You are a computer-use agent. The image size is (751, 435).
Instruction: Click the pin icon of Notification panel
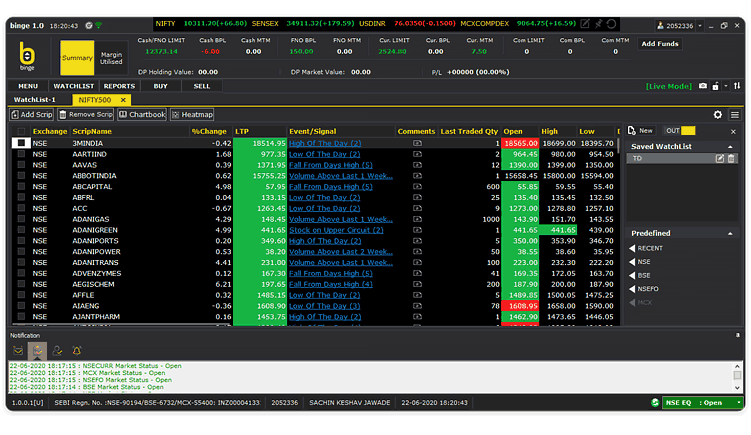pyautogui.click(x=738, y=335)
